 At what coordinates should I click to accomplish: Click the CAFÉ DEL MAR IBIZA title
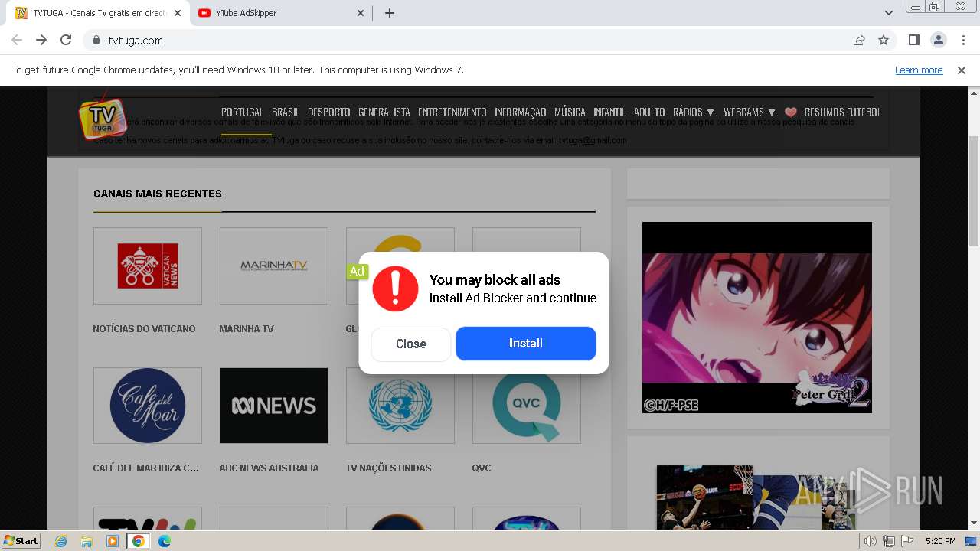(x=145, y=468)
